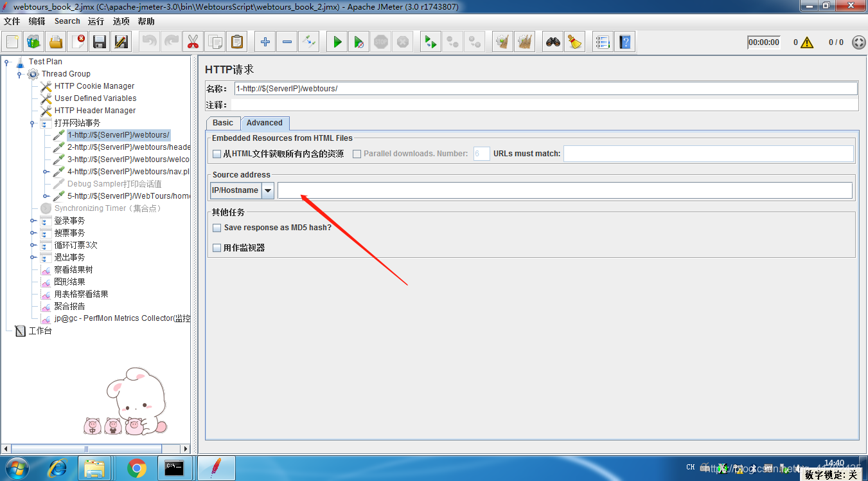Open command prompt from taskbar
Image resolution: width=868 pixels, height=481 pixels.
click(x=175, y=468)
